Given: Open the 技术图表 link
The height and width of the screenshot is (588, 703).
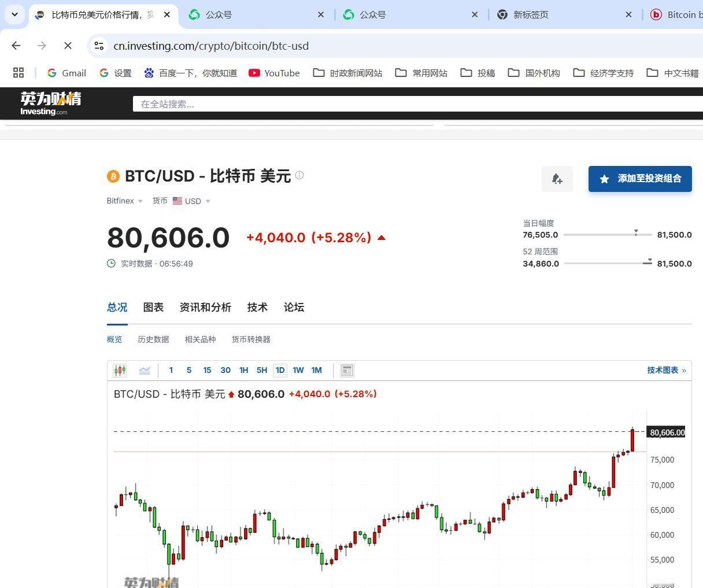Looking at the screenshot, I should coord(667,371).
